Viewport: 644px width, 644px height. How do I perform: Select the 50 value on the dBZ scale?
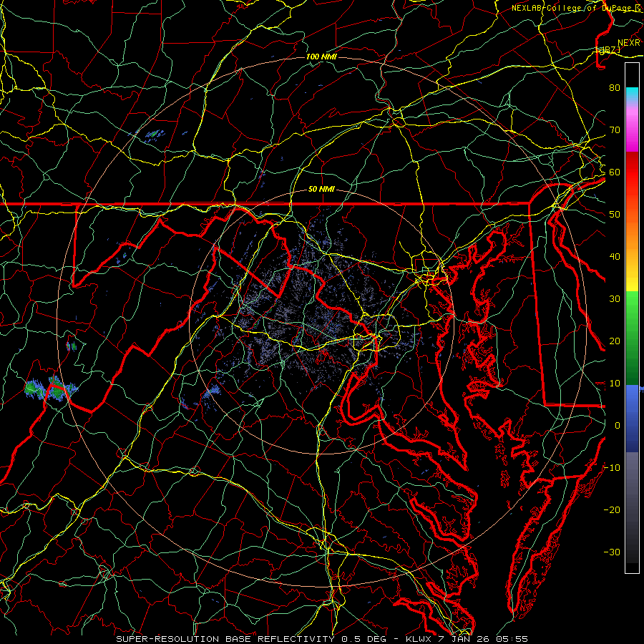coord(615,215)
